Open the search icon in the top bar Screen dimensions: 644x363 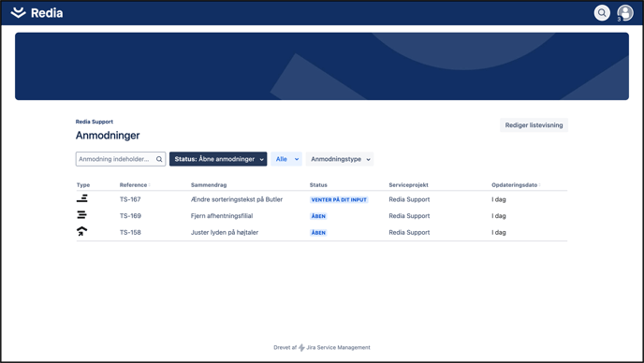(x=602, y=13)
